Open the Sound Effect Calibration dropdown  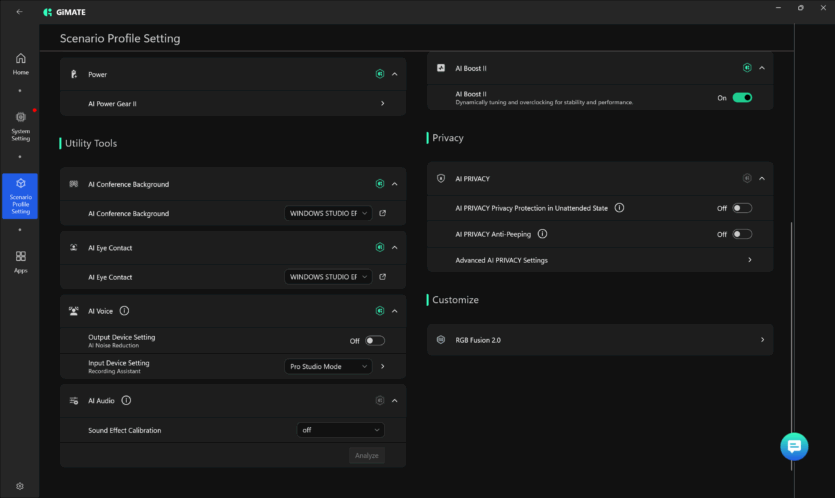click(340, 430)
